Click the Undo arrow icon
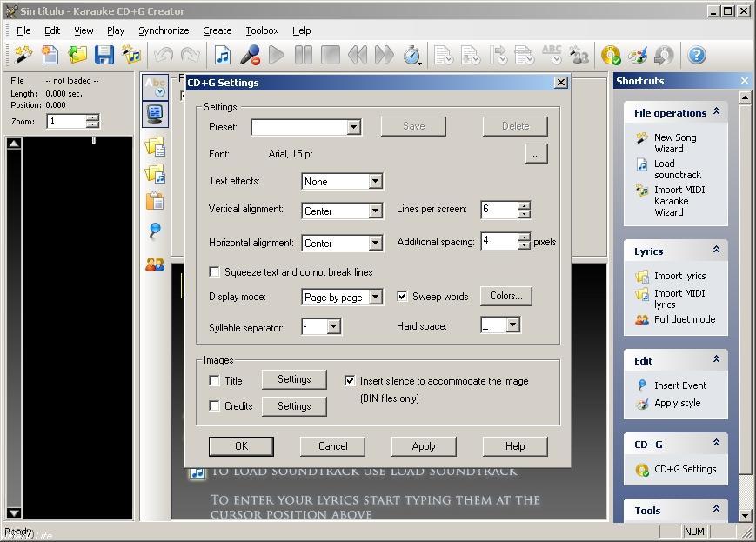 pyautogui.click(x=164, y=54)
